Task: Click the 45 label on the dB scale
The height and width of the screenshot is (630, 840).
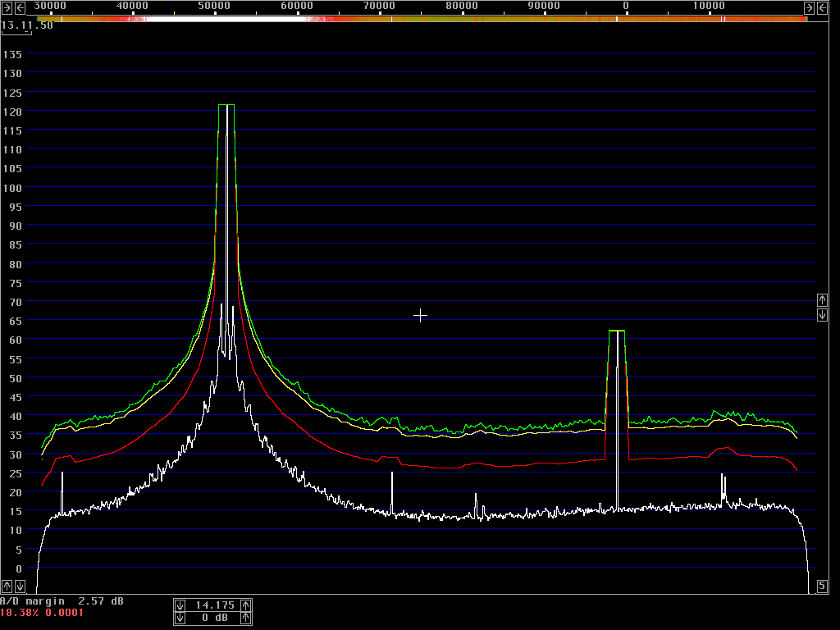Action: click(x=16, y=398)
